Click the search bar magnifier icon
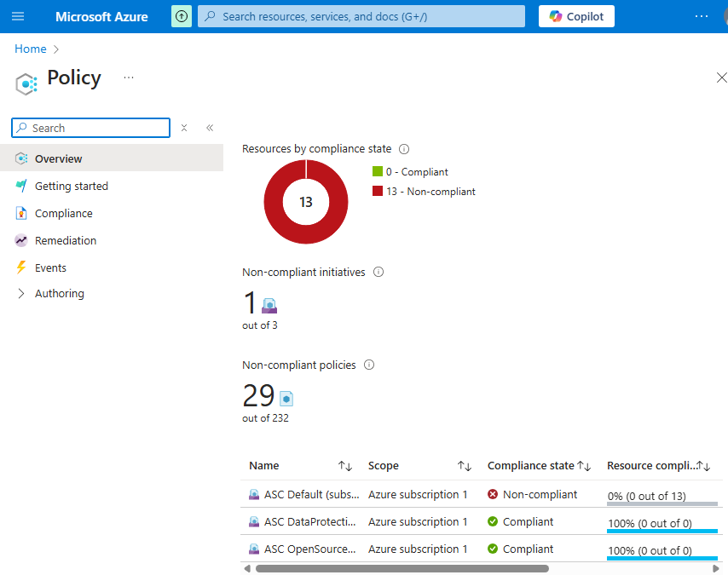This screenshot has height=575, width=728. (x=210, y=16)
